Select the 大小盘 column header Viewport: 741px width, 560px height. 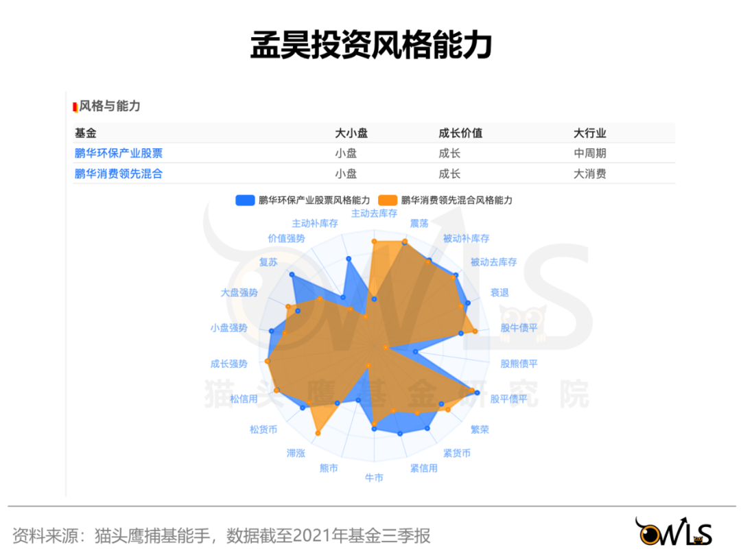click(x=351, y=133)
